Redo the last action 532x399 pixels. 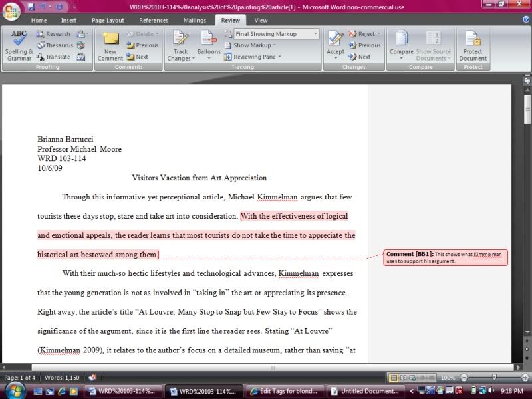click(x=60, y=7)
